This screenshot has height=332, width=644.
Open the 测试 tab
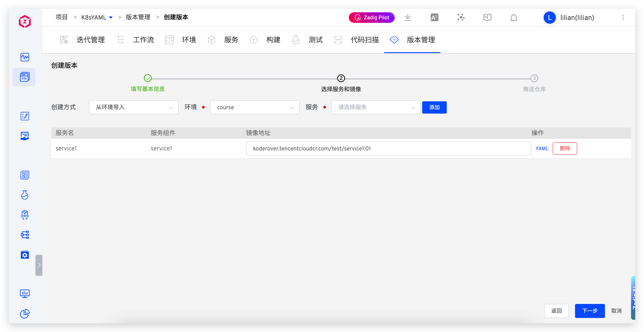pos(315,40)
